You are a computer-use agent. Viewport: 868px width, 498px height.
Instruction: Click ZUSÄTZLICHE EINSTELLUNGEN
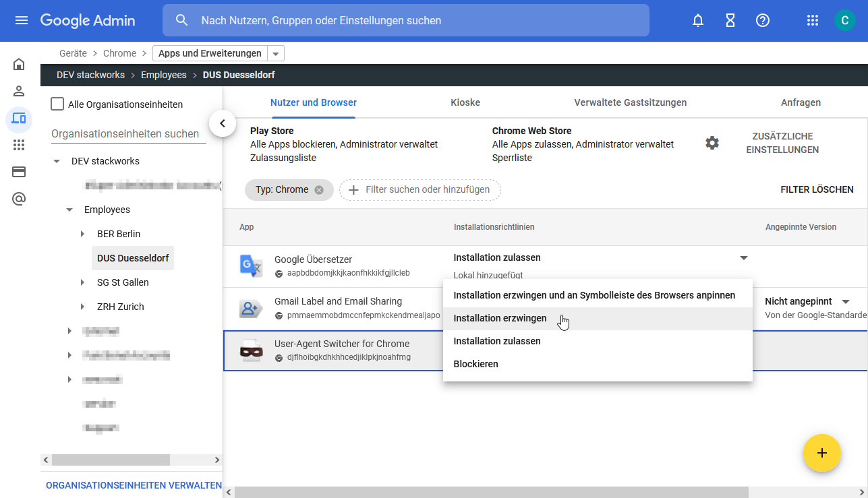click(782, 143)
